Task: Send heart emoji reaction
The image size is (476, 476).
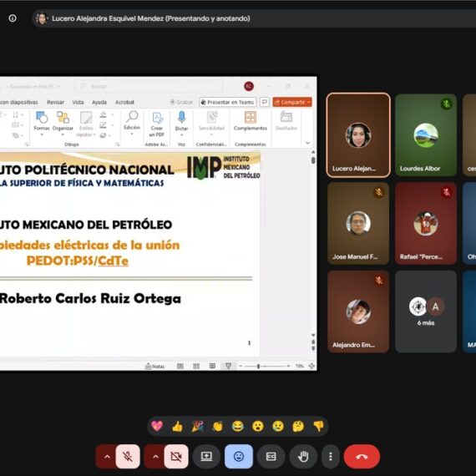Action: 157,426
